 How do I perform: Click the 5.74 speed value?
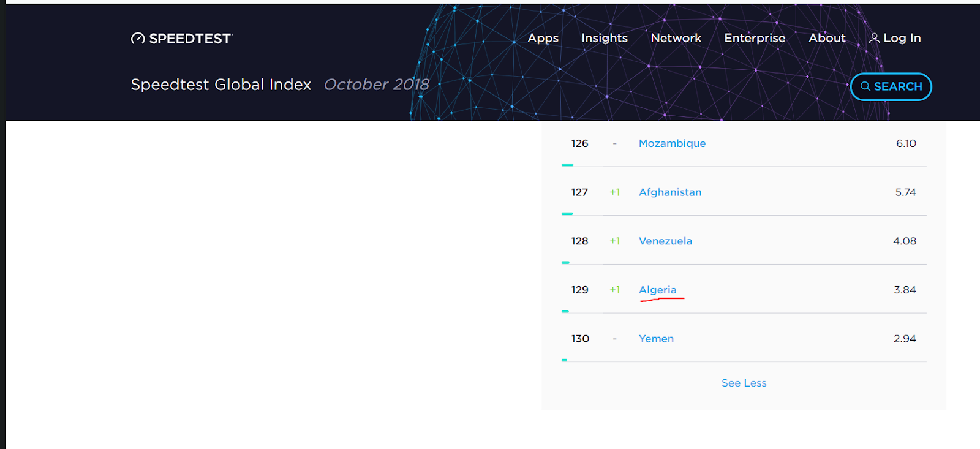coord(905,192)
